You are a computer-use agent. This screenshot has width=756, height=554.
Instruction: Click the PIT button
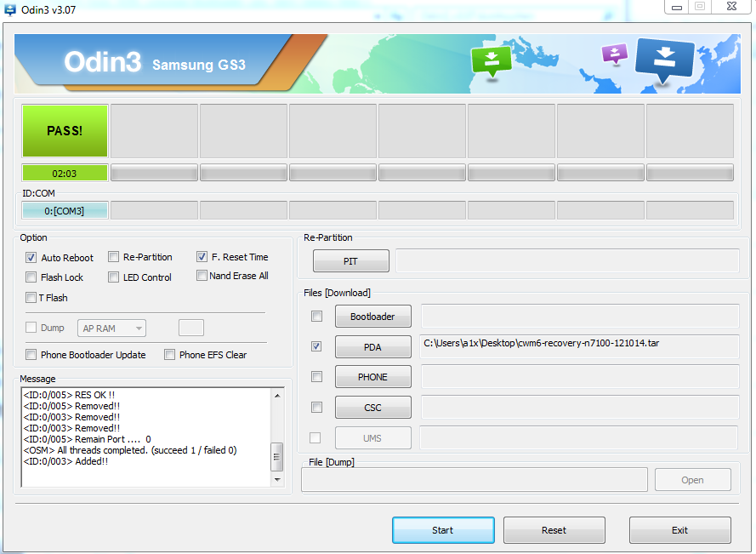(x=351, y=261)
